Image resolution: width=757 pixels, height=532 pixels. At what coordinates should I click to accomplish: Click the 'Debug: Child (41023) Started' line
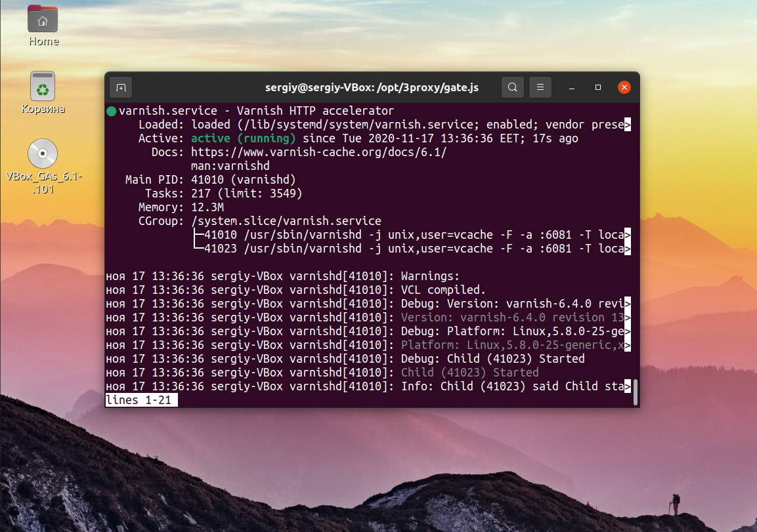[x=345, y=359]
